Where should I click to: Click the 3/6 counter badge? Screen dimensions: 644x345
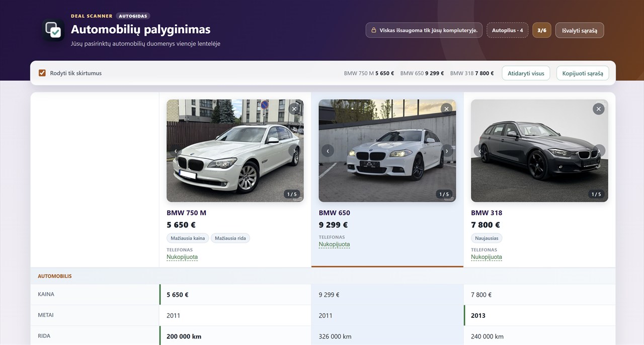pos(542,30)
